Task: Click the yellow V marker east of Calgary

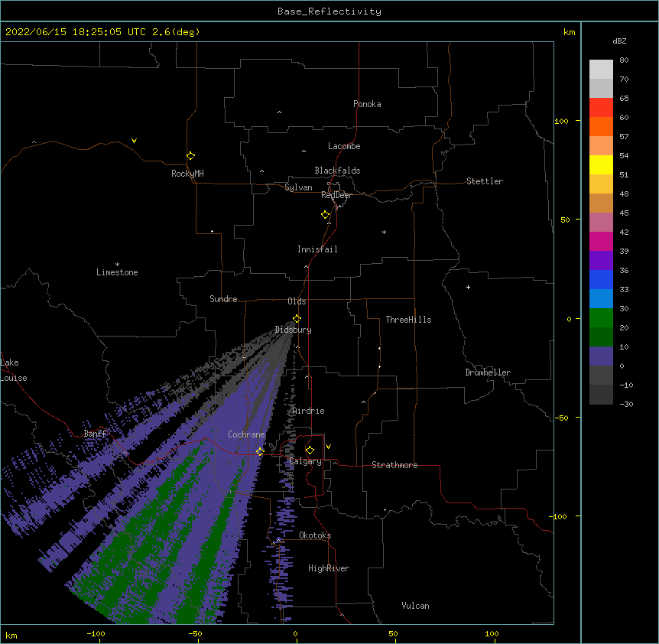Action: pos(328,447)
